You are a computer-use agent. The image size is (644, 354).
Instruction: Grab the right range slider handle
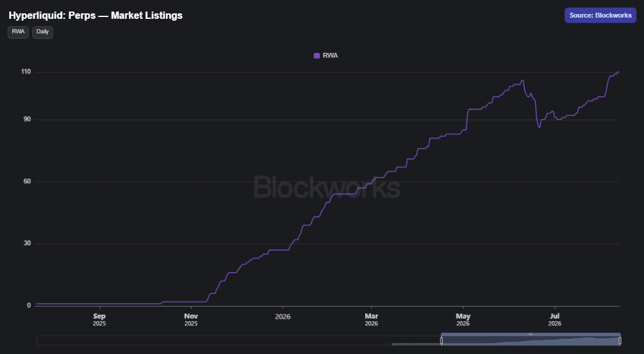pos(620,341)
